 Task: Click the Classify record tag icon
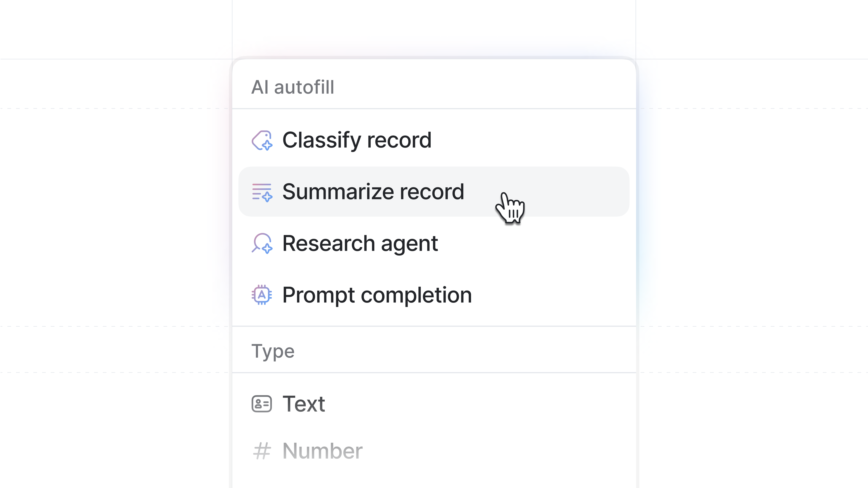[262, 140]
